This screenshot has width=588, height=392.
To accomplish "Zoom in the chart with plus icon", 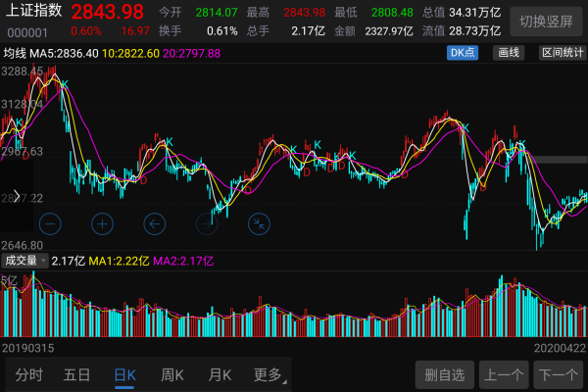I will pyautogui.click(x=102, y=224).
